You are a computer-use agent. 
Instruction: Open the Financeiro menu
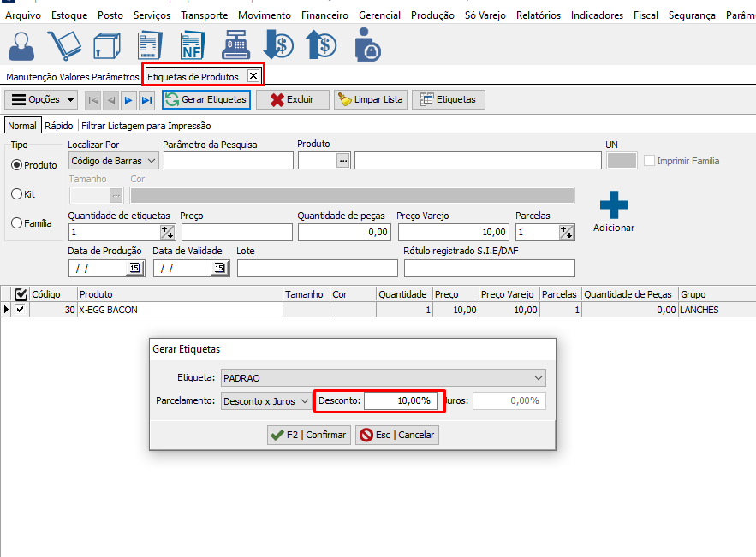pyautogui.click(x=324, y=15)
